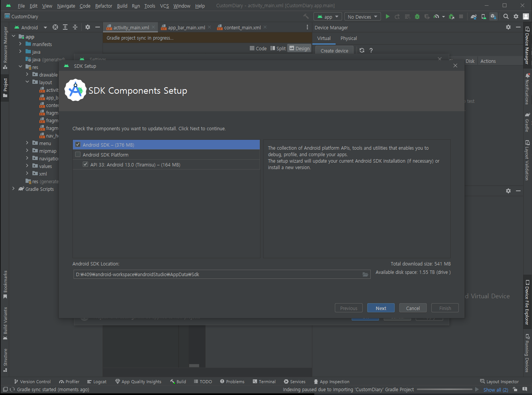Click the Profile app gauge icon
The image size is (532, 395).
coord(436,17)
